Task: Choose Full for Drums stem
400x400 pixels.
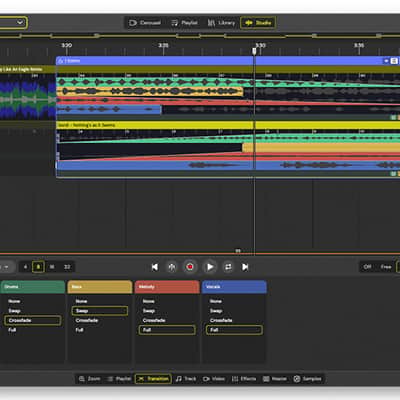Action: pos(12,330)
